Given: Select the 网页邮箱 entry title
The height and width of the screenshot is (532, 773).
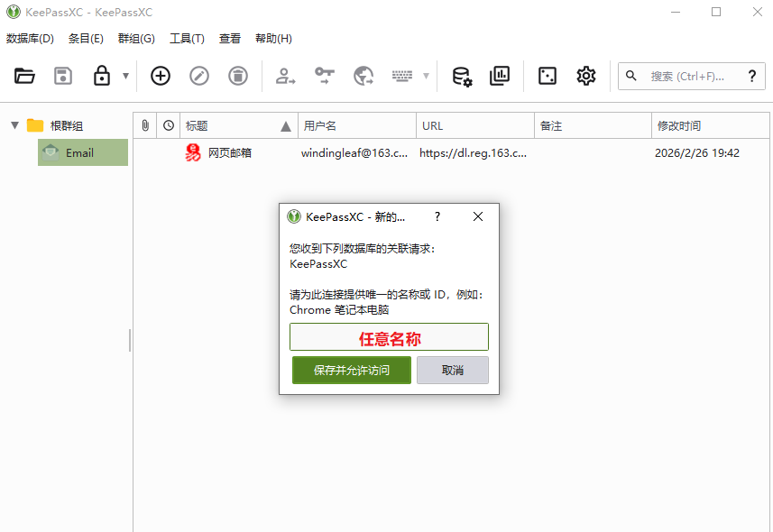Looking at the screenshot, I should point(230,153).
